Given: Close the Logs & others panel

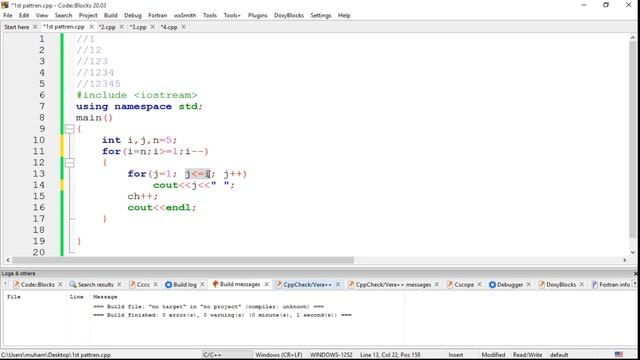Looking at the screenshot, I should [636, 273].
